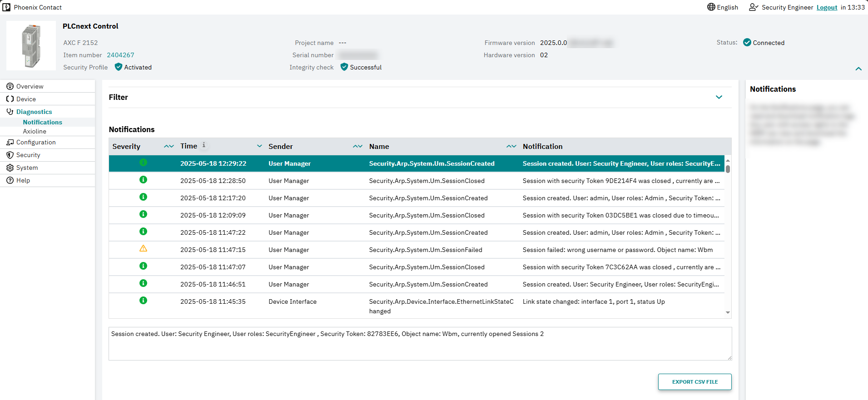The image size is (868, 400).
Task: Click the Security shield icon in sidebar
Action: [x=10, y=155]
